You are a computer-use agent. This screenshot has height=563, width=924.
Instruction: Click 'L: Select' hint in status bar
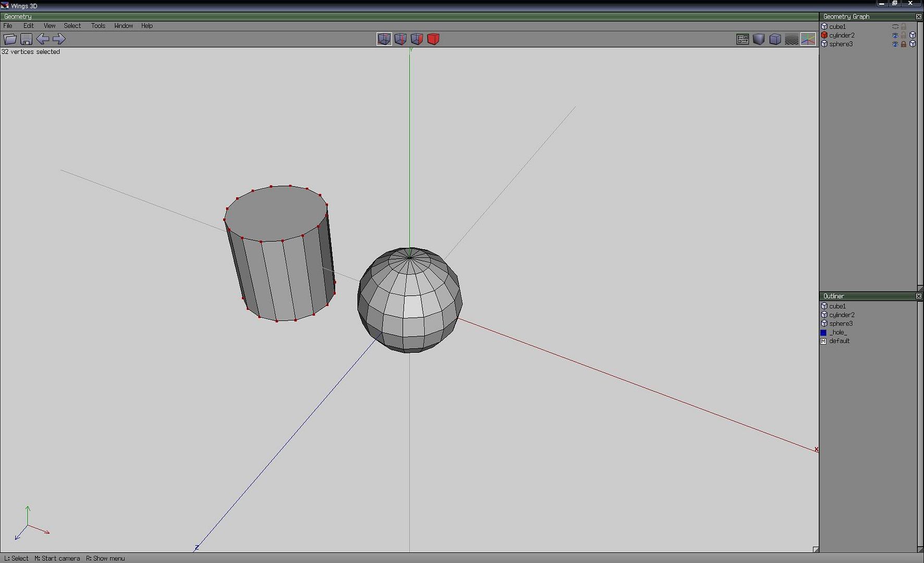(16, 558)
